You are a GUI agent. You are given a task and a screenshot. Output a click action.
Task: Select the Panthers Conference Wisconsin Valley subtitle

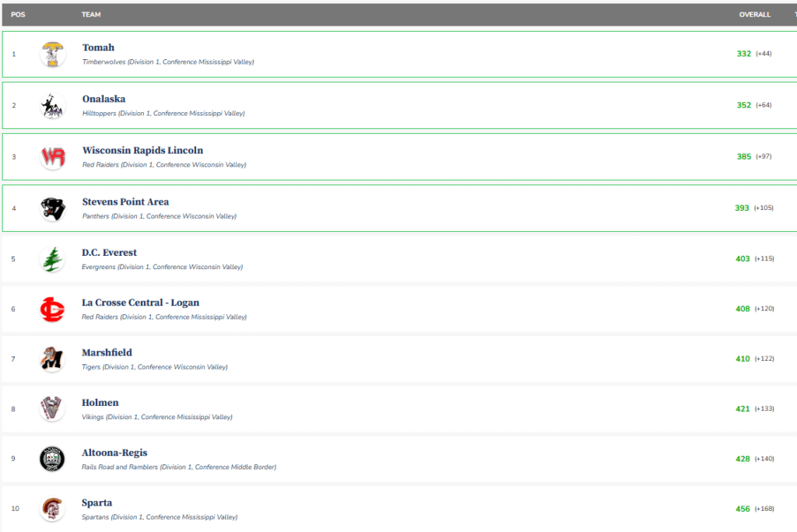tap(160, 216)
